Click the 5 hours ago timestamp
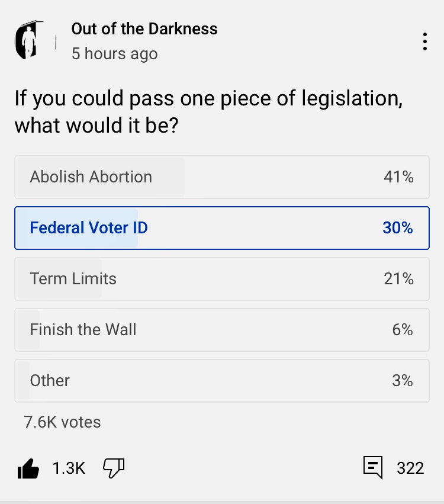 (115, 54)
